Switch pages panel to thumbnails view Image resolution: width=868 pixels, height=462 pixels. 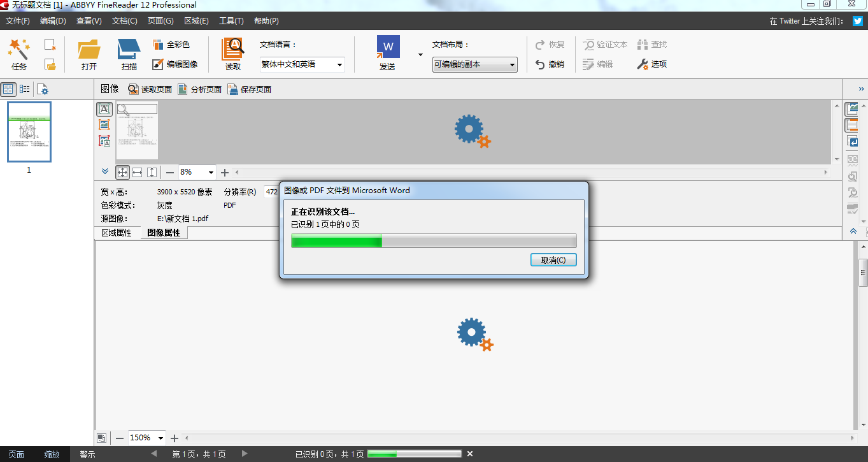8,89
